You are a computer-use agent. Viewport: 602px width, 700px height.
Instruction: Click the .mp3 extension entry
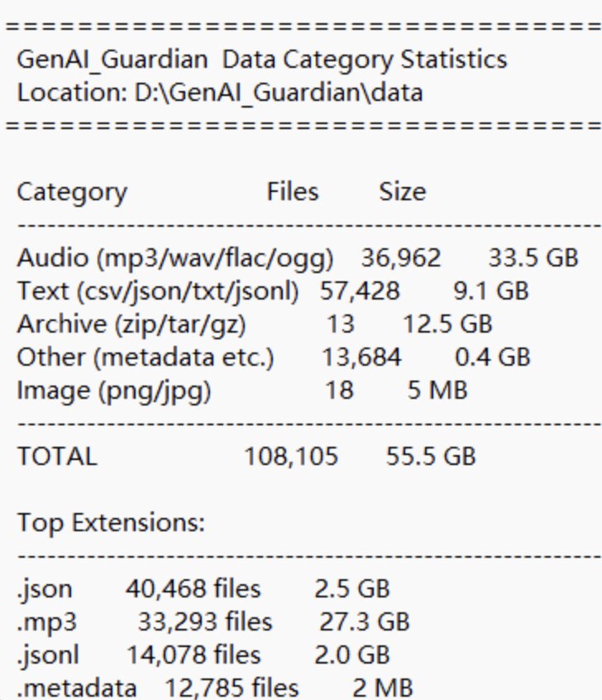click(x=47, y=622)
